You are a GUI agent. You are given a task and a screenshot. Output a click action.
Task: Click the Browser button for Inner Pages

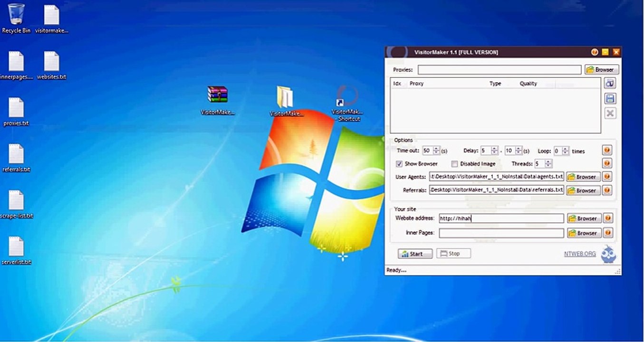(584, 233)
